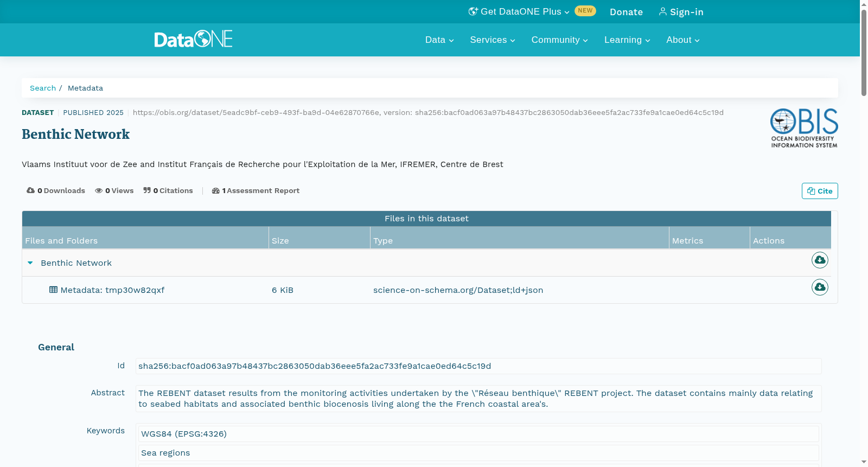Click the 0 Downloads metric
This screenshot has height=467, width=868.
(x=56, y=190)
